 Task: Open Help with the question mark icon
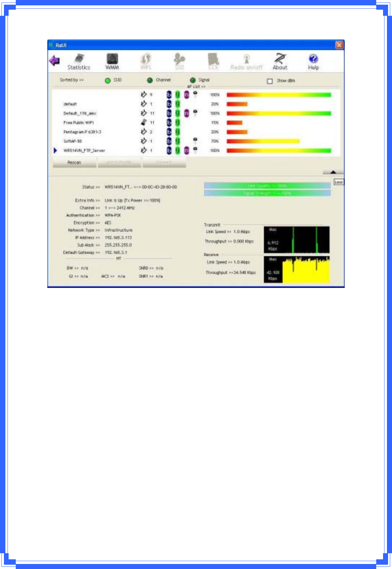(x=314, y=62)
